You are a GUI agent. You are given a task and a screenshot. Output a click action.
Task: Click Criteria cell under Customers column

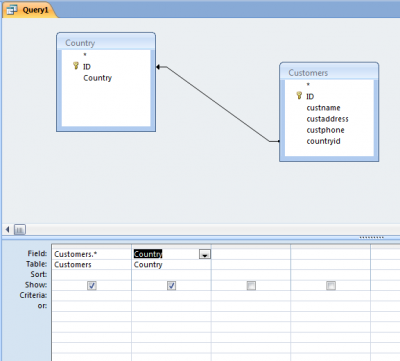92,296
